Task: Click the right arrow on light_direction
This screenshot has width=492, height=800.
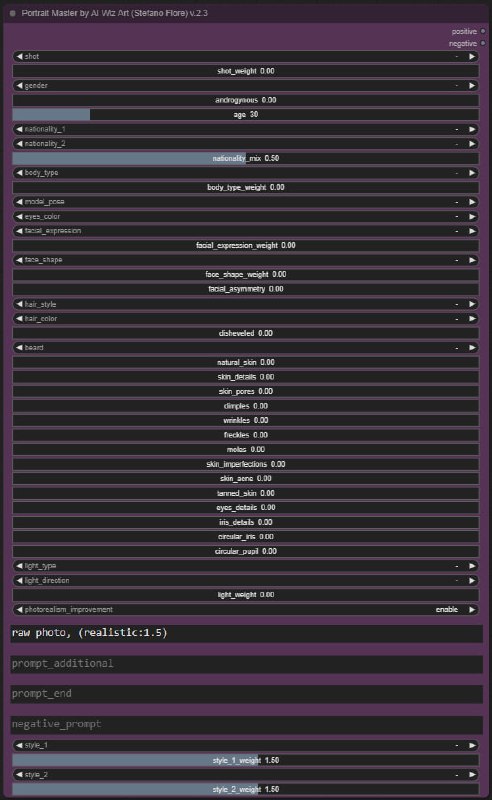Action: pos(472,580)
